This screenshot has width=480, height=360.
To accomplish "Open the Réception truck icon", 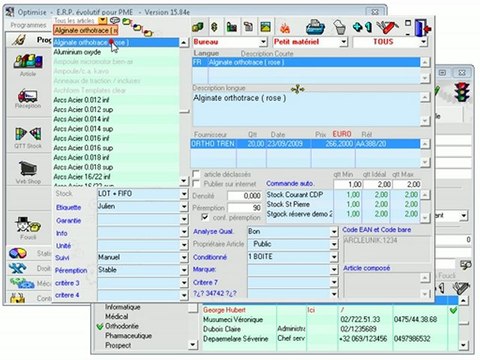I will point(27,96).
